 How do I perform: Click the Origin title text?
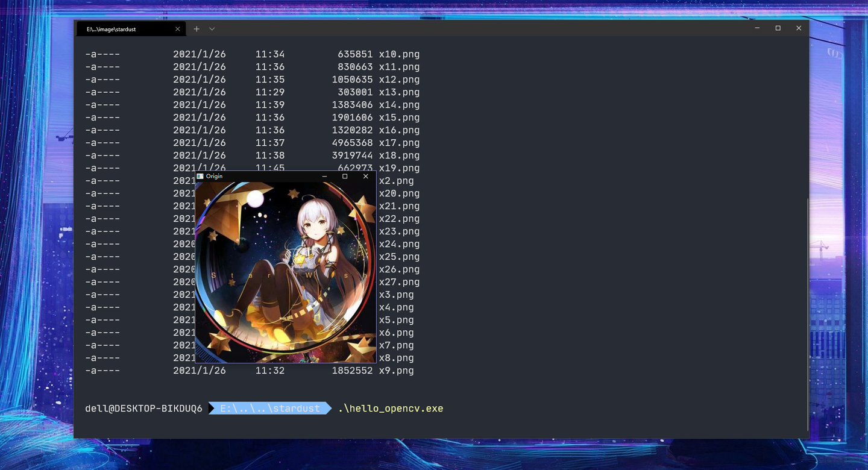point(213,176)
